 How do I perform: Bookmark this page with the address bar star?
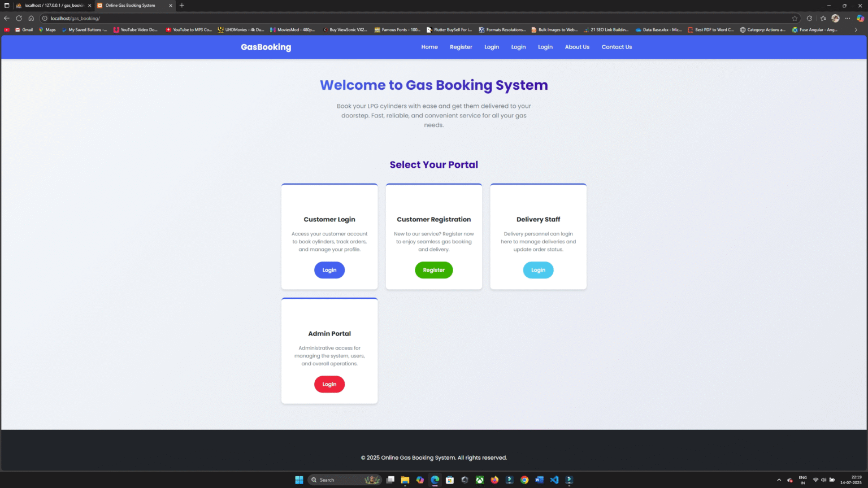[x=795, y=18]
